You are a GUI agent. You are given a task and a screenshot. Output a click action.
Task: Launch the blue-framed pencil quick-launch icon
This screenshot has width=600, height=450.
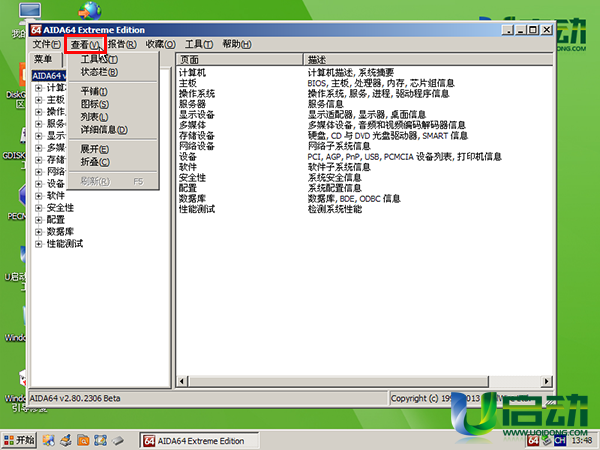100,440
